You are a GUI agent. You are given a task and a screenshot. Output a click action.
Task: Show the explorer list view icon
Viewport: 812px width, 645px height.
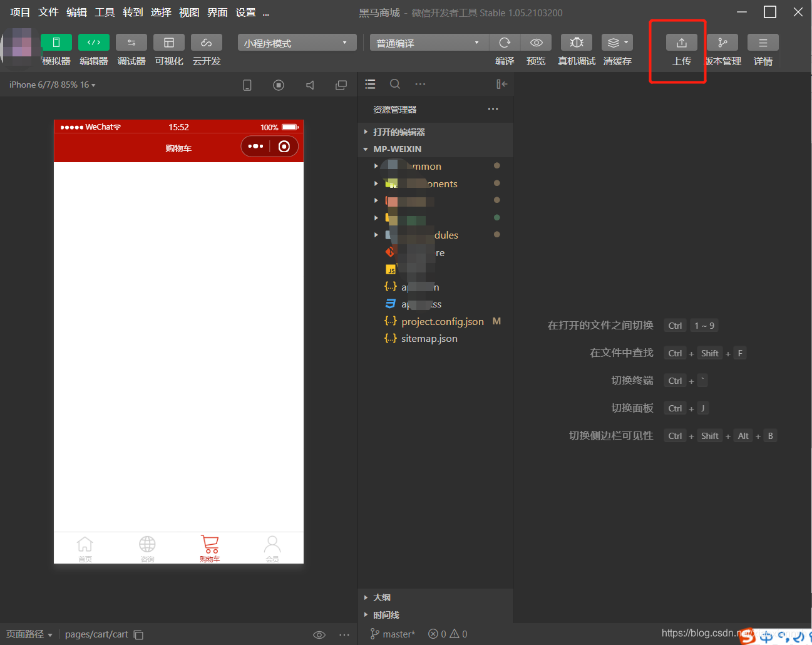(370, 84)
